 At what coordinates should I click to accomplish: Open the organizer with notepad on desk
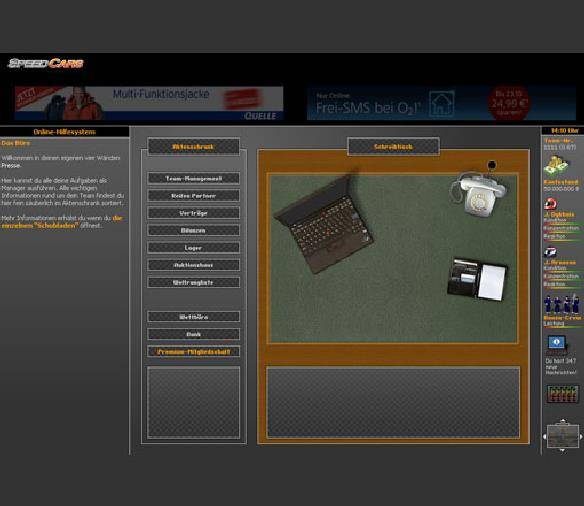point(477,279)
